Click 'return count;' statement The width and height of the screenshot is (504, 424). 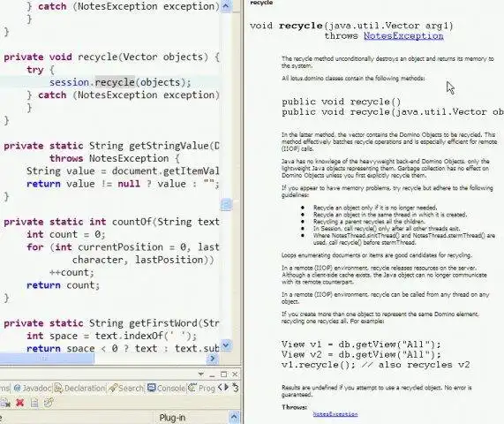pos(64,285)
